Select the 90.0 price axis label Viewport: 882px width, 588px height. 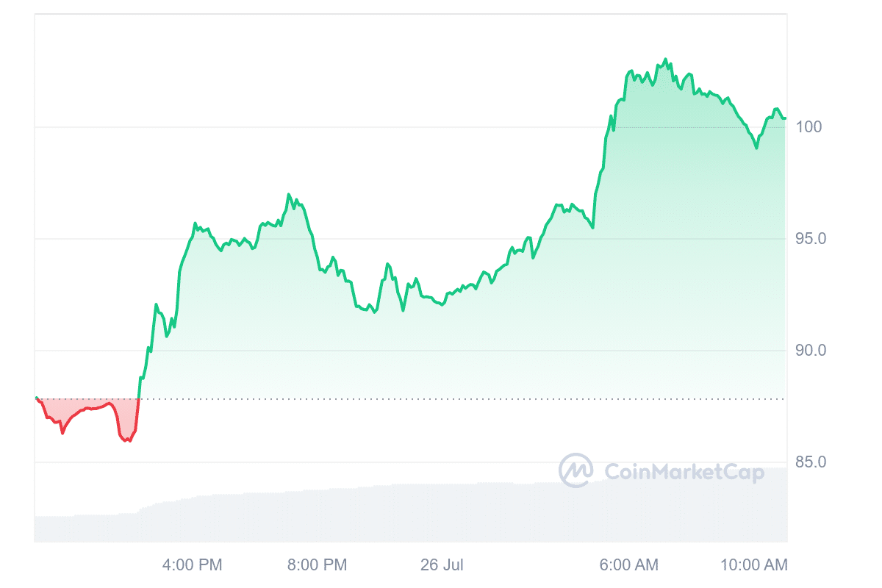click(811, 351)
